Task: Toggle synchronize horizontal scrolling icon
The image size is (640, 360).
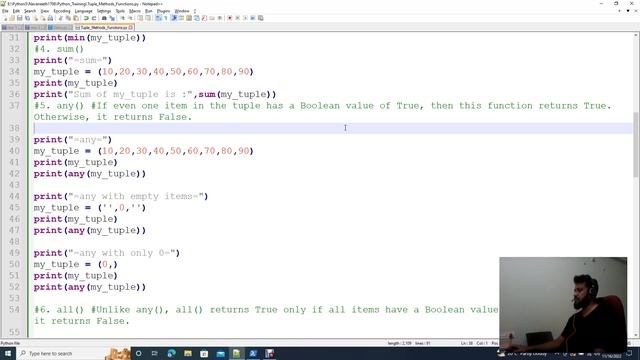Action: coord(149,18)
